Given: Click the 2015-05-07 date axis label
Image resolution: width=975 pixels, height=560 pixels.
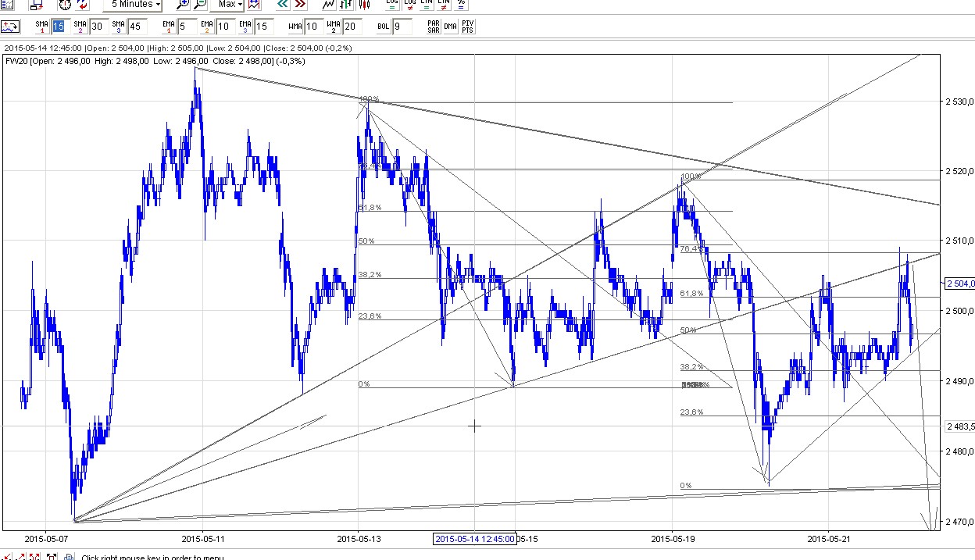Looking at the screenshot, I should tap(46, 538).
